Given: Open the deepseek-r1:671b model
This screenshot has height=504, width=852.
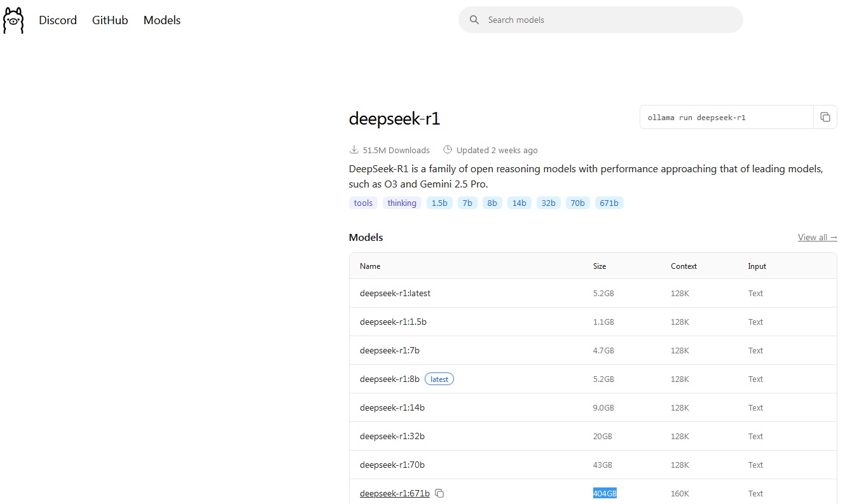Looking at the screenshot, I should pos(395,493).
